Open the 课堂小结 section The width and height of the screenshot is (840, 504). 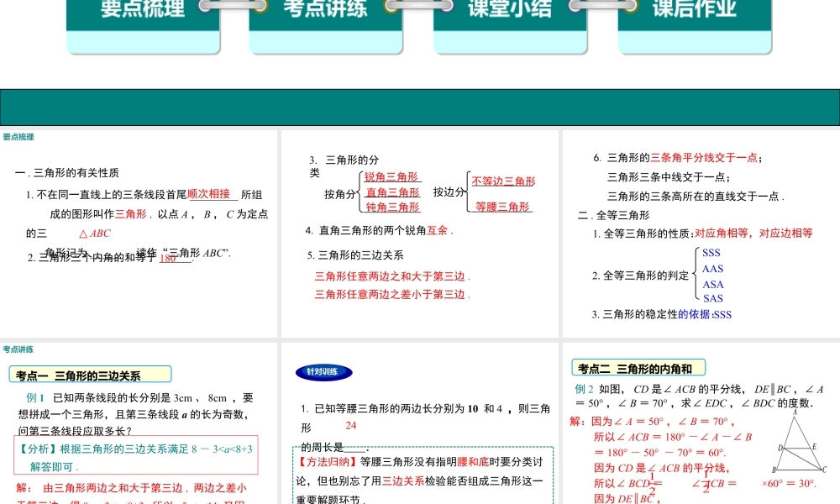(510, 8)
